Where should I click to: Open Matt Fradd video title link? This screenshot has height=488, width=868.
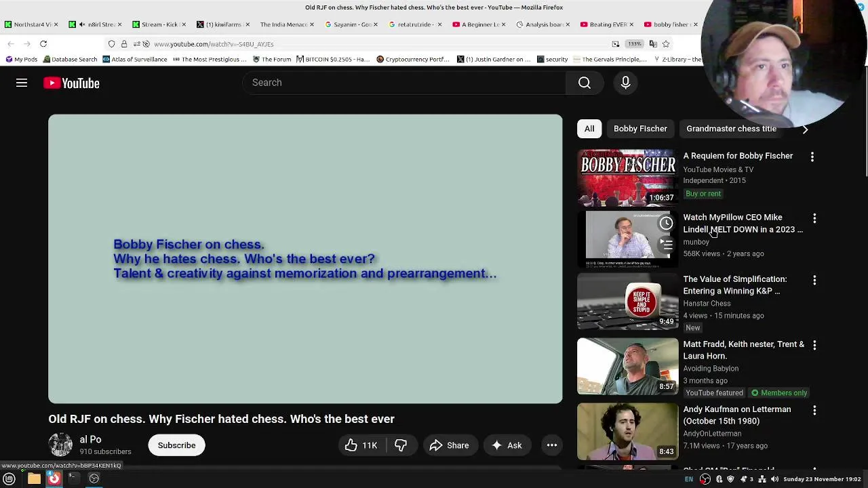(x=743, y=350)
